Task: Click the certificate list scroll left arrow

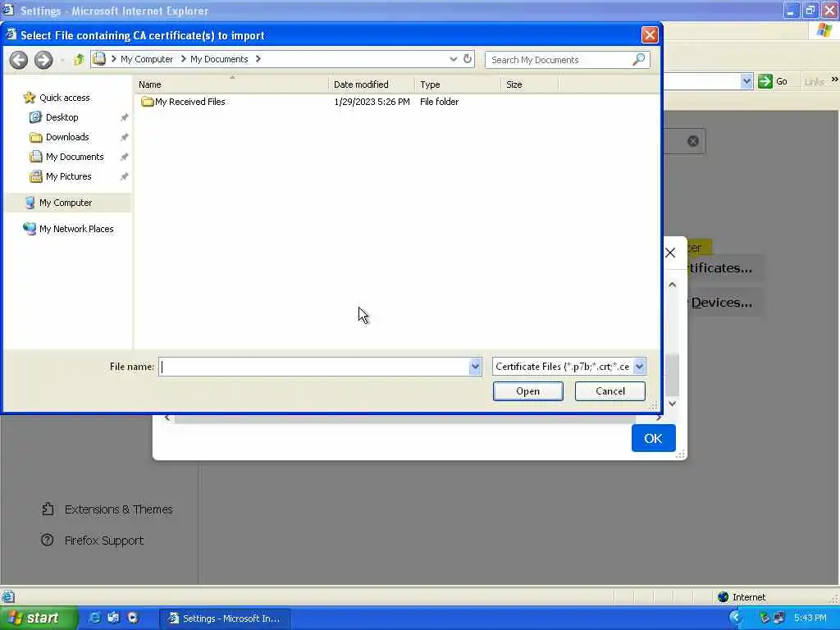Action: (167, 418)
